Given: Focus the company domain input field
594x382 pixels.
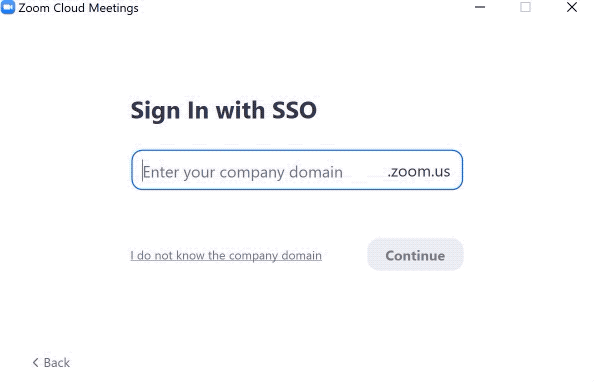Looking at the screenshot, I should (x=297, y=170).
